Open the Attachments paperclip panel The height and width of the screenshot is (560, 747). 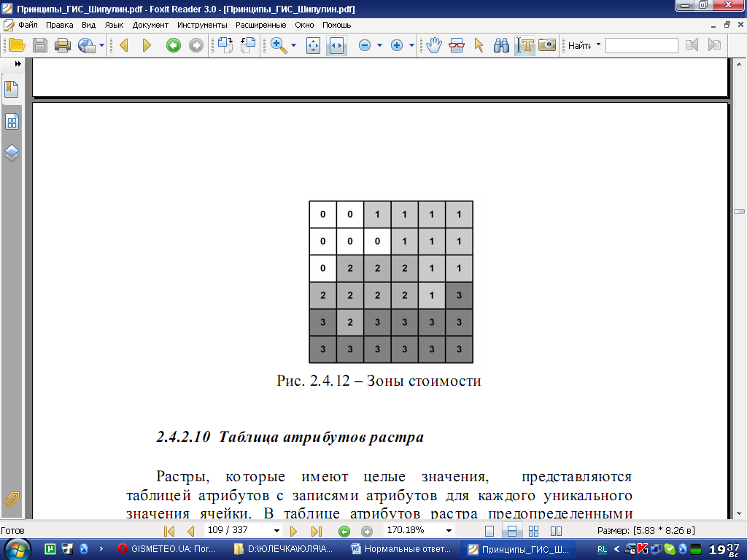12,499
